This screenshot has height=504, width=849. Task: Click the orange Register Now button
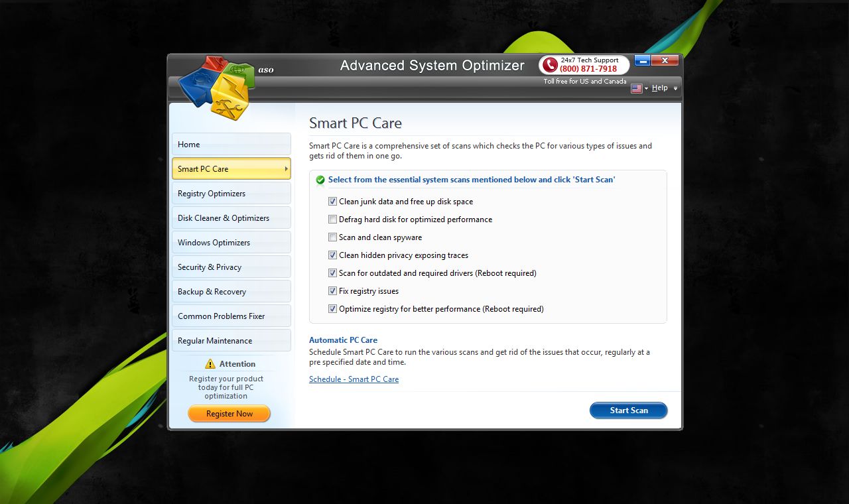229,414
